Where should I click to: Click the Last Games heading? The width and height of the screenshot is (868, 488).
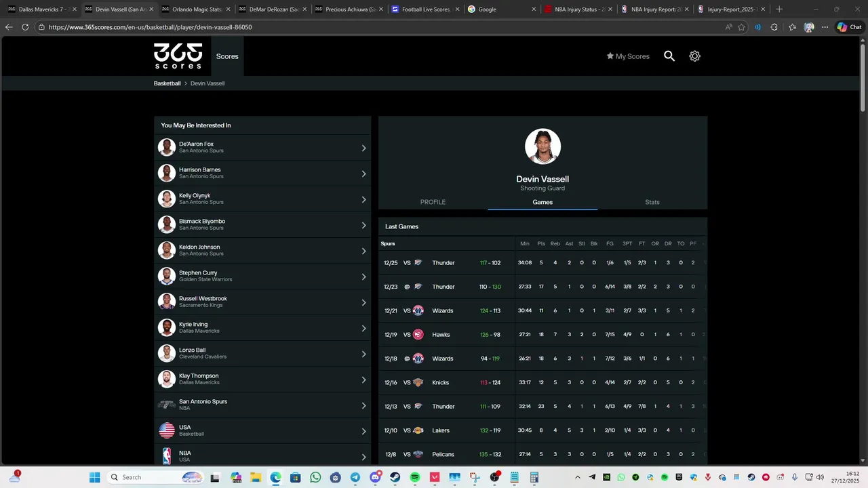pyautogui.click(x=401, y=226)
